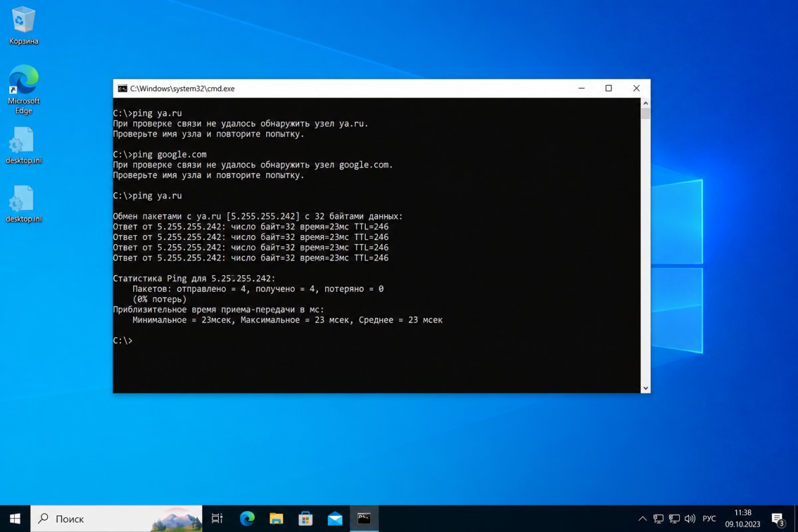Image resolution: width=798 pixels, height=532 pixels.
Task: Open the cmd.exe window system menu icon
Action: click(122, 88)
